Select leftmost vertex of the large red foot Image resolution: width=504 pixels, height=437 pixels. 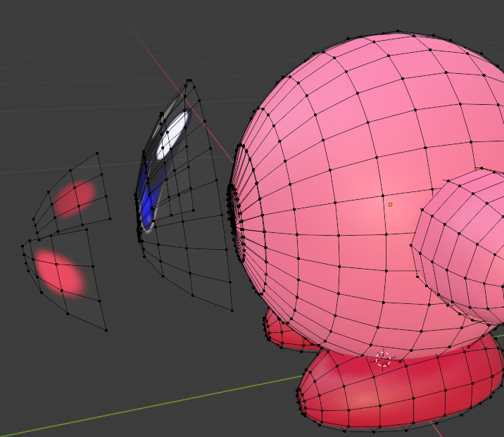tap(298, 394)
